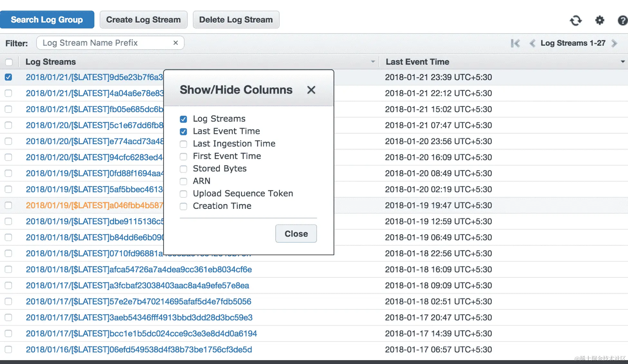The width and height of the screenshot is (628, 364).
Task: Tick the Creation Time column checkbox
Action: 183,206
